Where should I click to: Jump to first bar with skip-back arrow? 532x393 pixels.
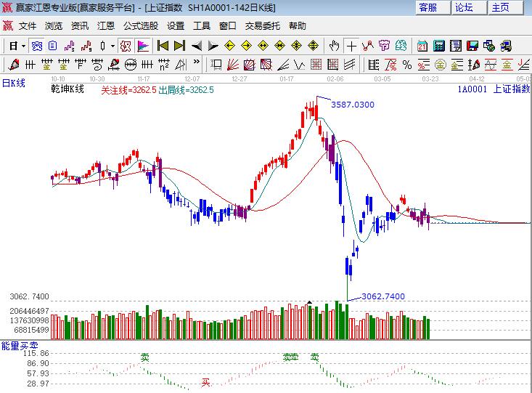pos(163,46)
